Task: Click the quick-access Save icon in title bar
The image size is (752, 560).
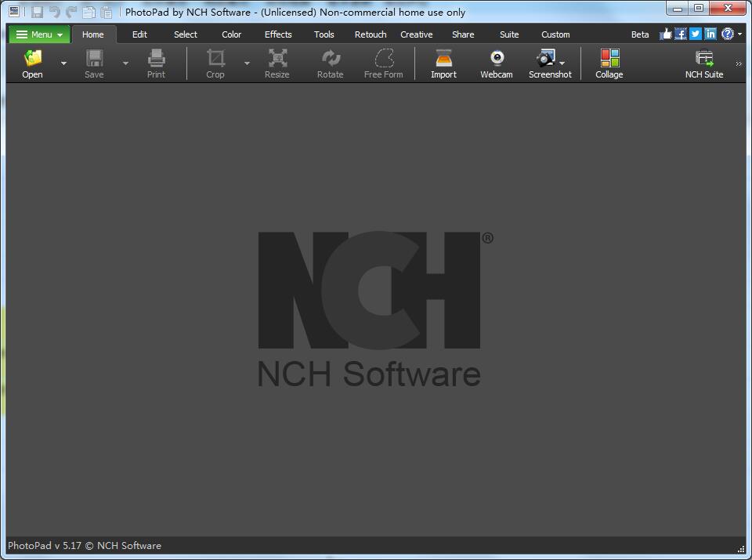Action: coord(38,12)
